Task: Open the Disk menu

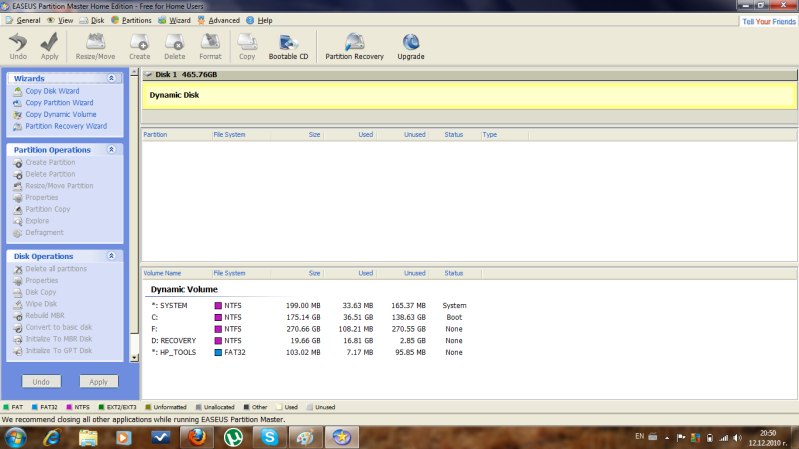Action: (x=92, y=20)
